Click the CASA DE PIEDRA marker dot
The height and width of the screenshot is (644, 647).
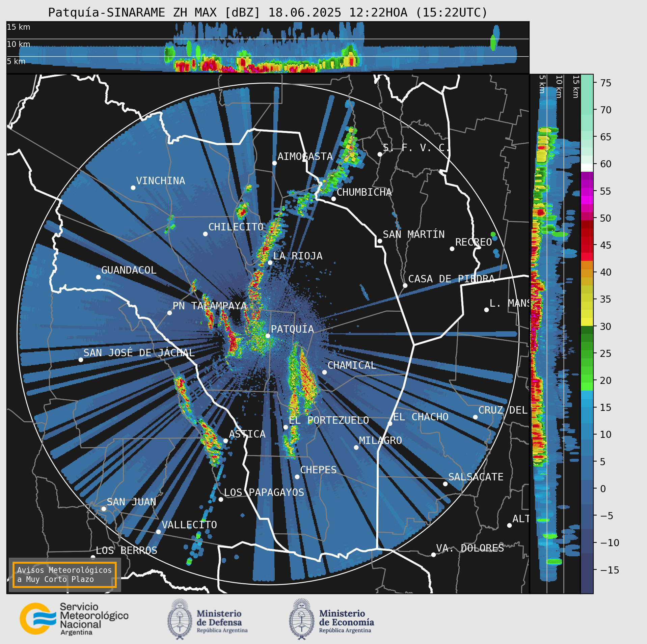click(405, 285)
